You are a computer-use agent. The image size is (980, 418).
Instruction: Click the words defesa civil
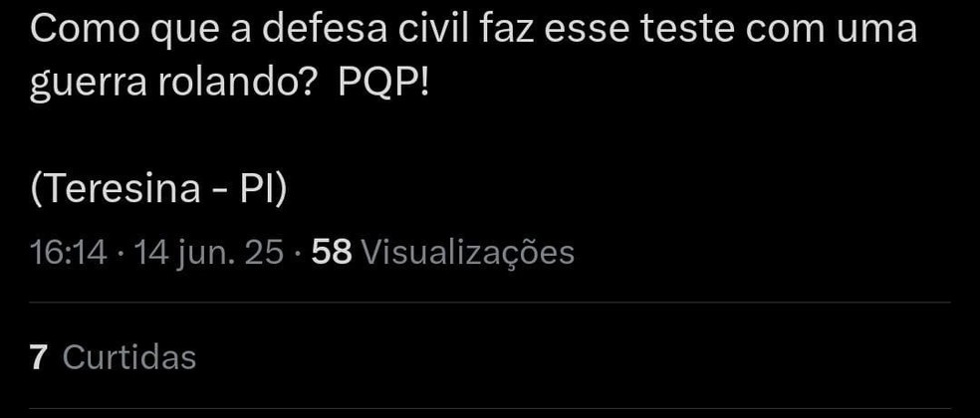(x=365, y=30)
